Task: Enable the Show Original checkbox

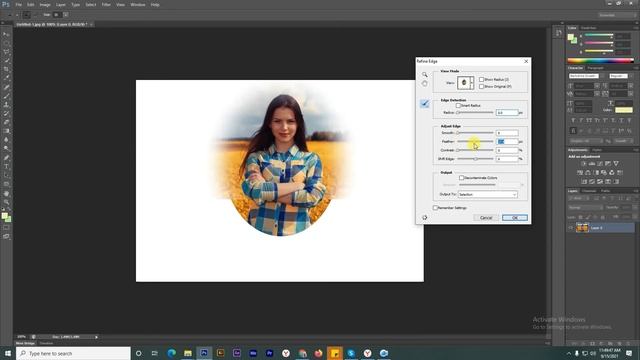Action: 481,87
